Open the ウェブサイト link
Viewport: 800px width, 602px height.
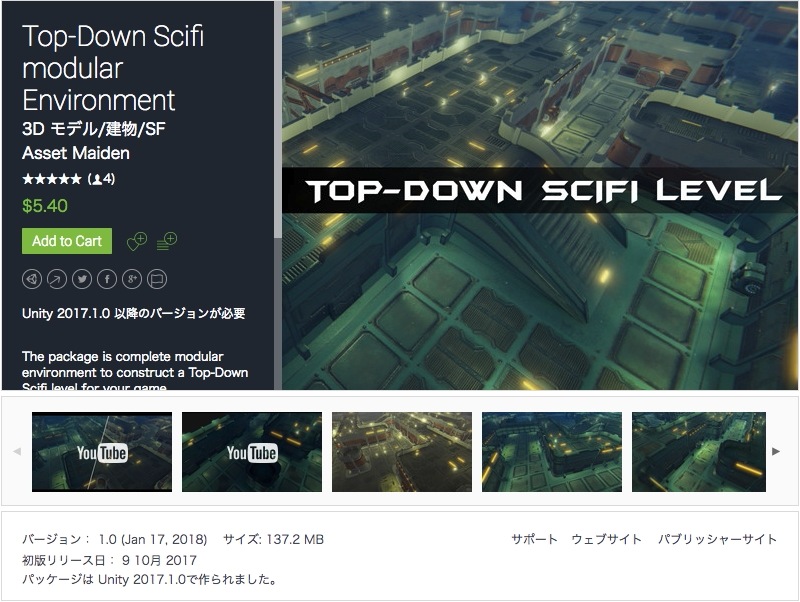tap(606, 539)
